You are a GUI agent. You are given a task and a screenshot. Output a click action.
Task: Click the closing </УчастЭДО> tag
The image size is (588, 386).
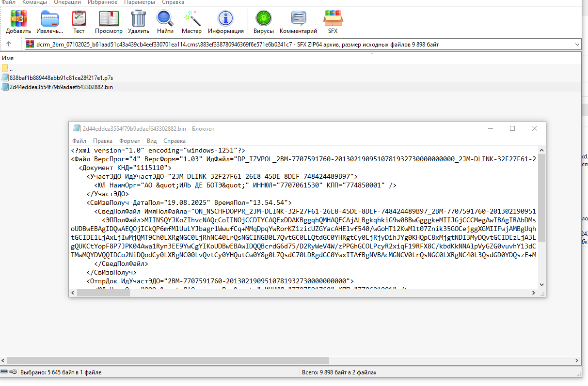pos(108,194)
